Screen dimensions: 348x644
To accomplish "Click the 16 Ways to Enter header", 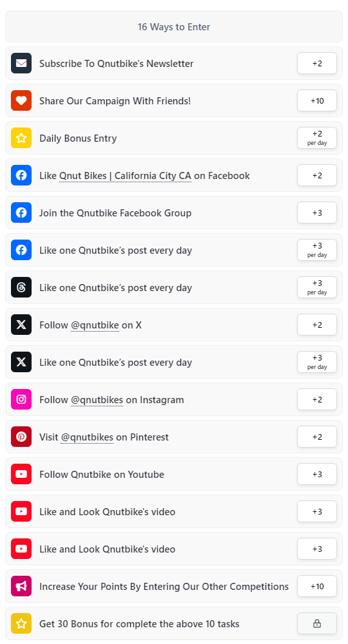I will [174, 26].
